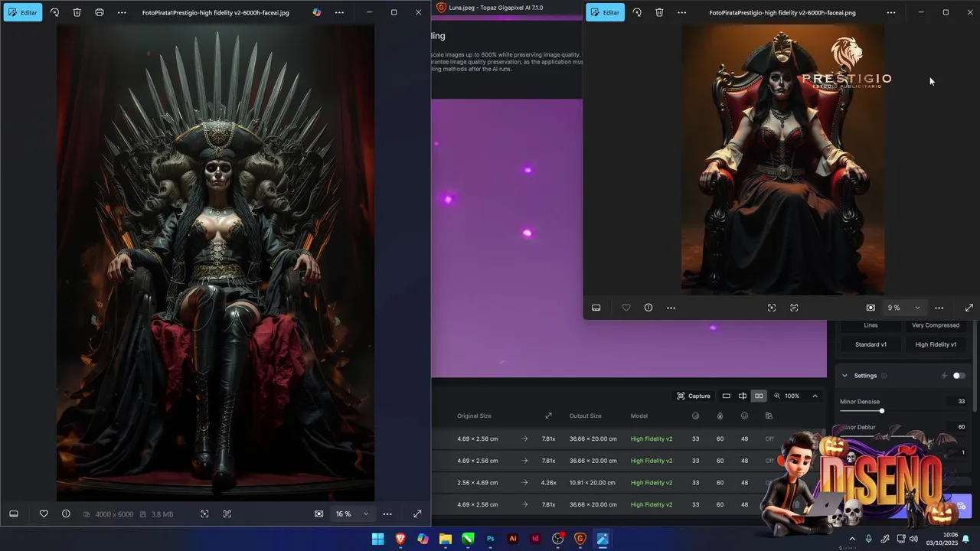The width and height of the screenshot is (980, 551).
Task: Rotate the image in left Photos window
Action: (x=54, y=12)
